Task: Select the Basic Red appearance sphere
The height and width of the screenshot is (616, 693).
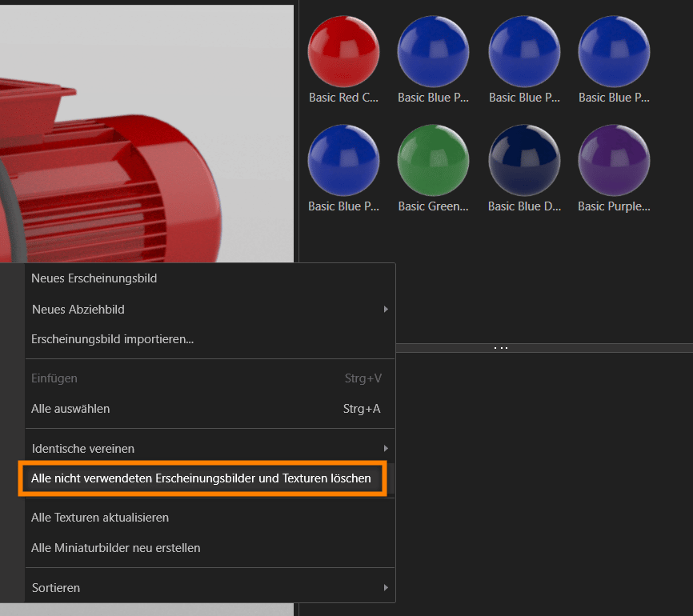Action: point(343,51)
